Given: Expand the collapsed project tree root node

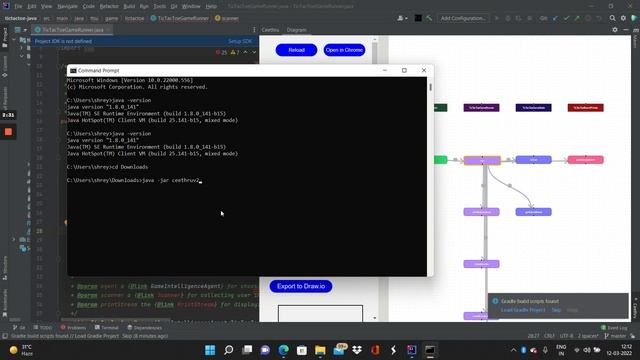Looking at the screenshot, I should click(14, 40).
